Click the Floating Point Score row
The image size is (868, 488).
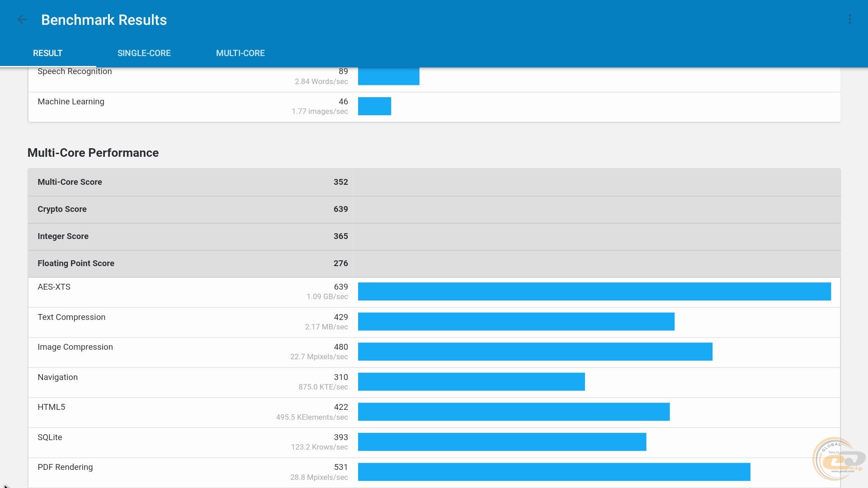(190, 263)
